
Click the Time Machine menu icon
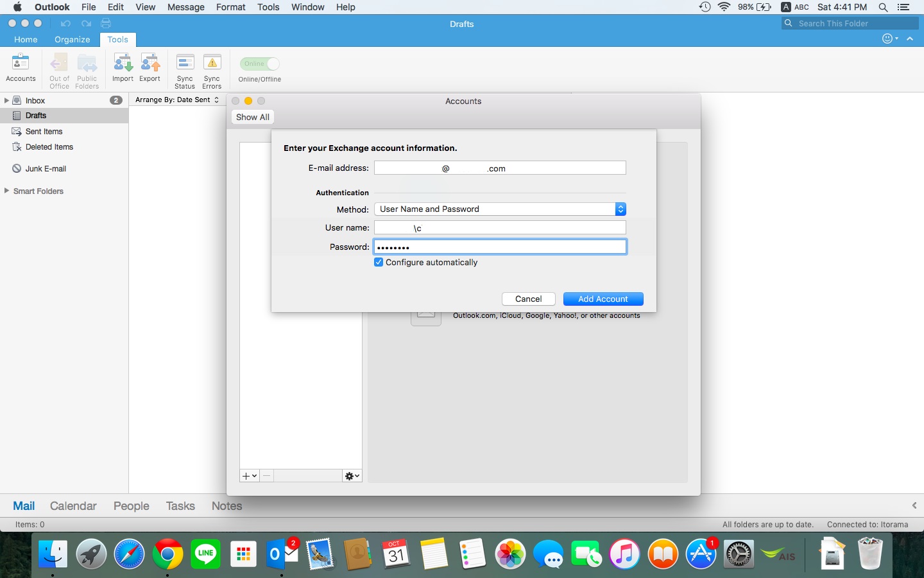pos(705,7)
